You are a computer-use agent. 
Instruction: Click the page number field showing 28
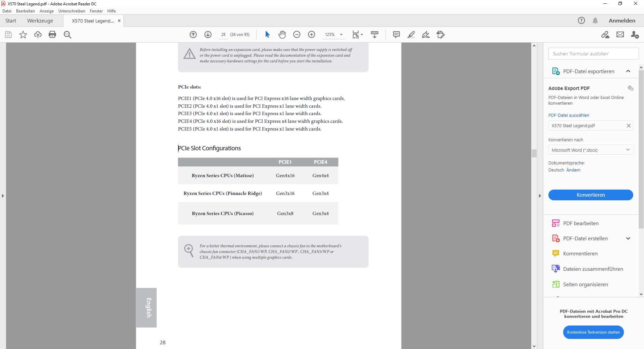pos(223,35)
